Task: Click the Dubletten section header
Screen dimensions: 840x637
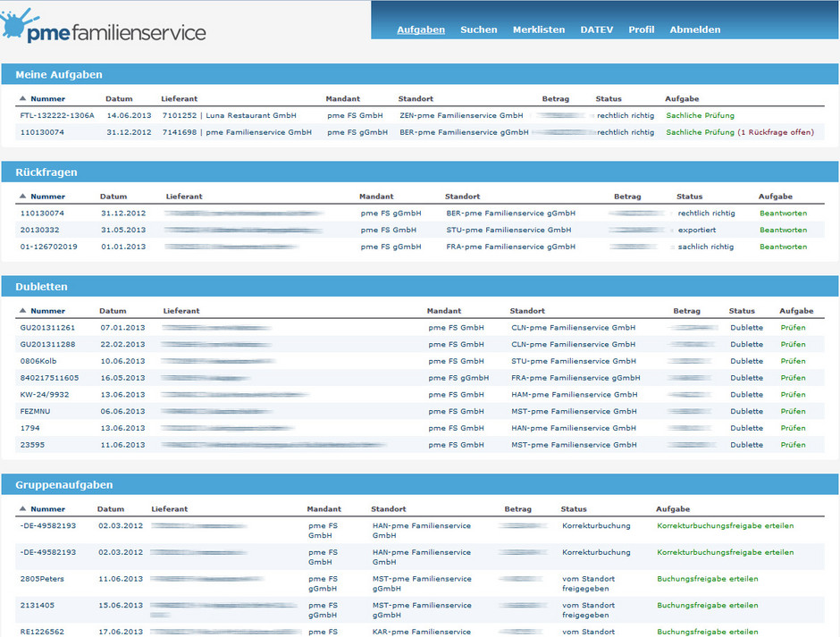Action: coord(420,287)
